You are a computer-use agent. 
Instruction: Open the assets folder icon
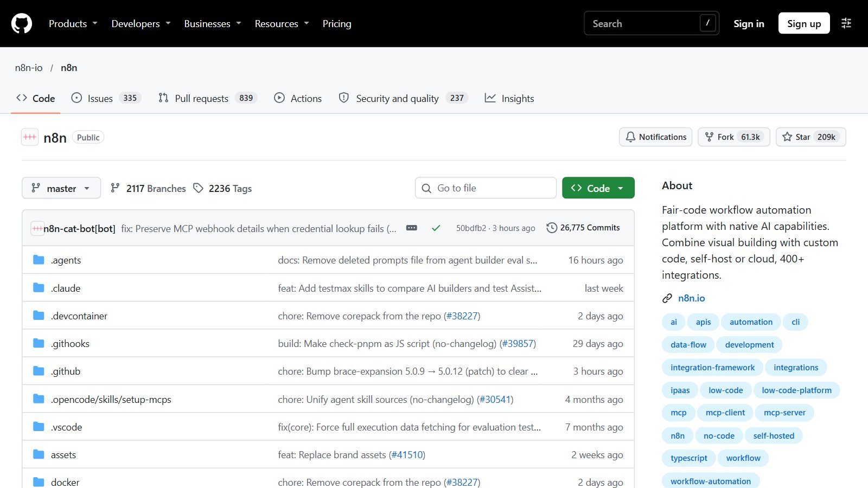tap(39, 454)
